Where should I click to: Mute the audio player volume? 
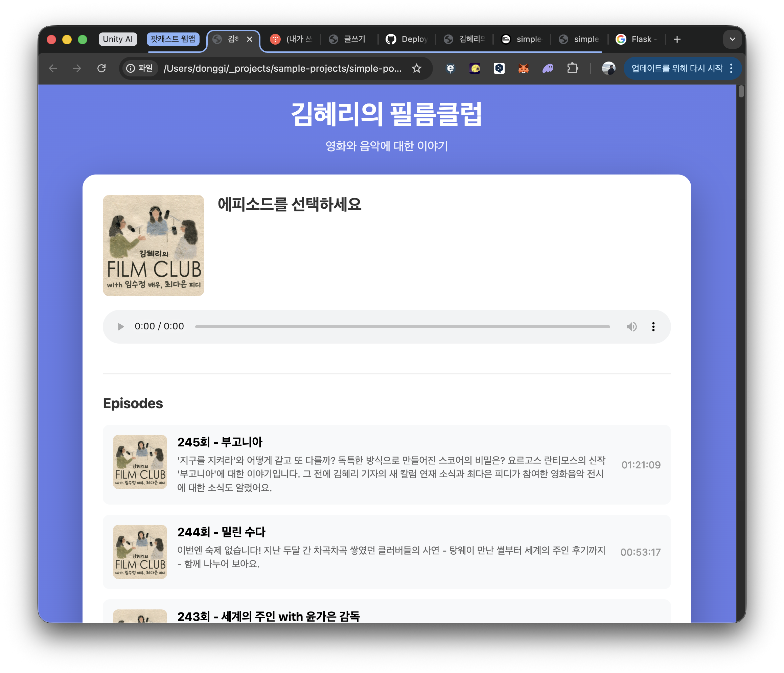click(631, 326)
